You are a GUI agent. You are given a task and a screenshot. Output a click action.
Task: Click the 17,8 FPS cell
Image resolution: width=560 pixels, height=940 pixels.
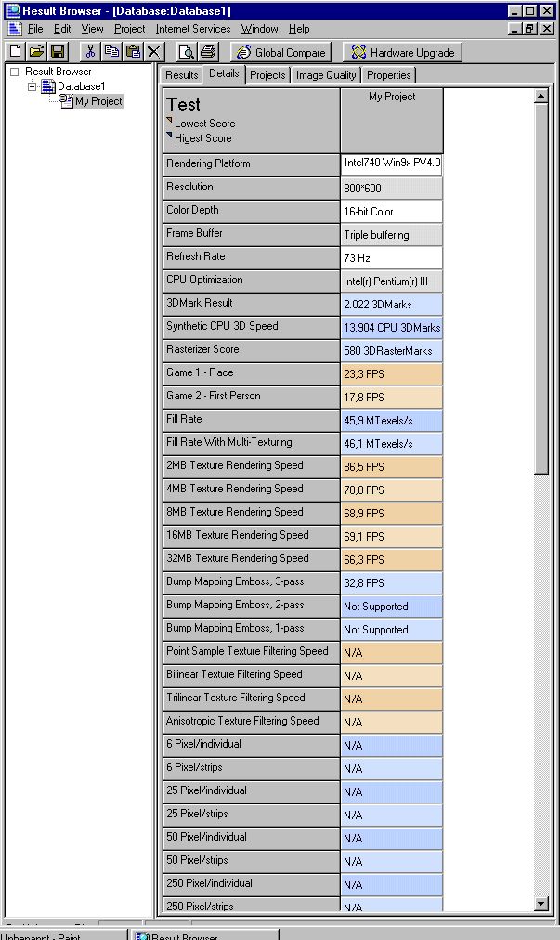pyautogui.click(x=392, y=397)
